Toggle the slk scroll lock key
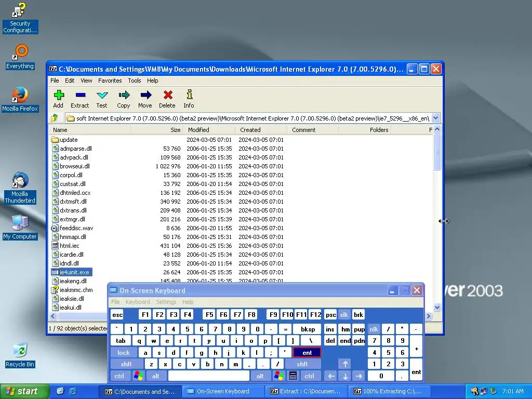The height and width of the screenshot is (399, 532). (x=344, y=315)
